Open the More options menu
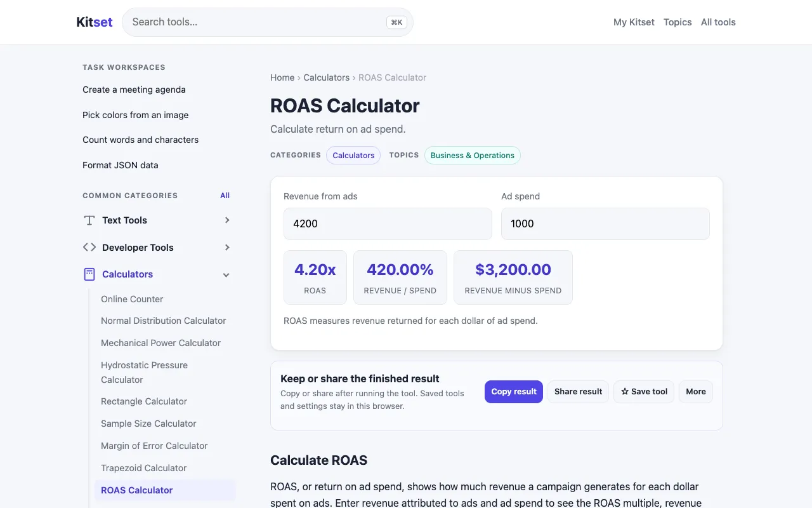 click(696, 392)
